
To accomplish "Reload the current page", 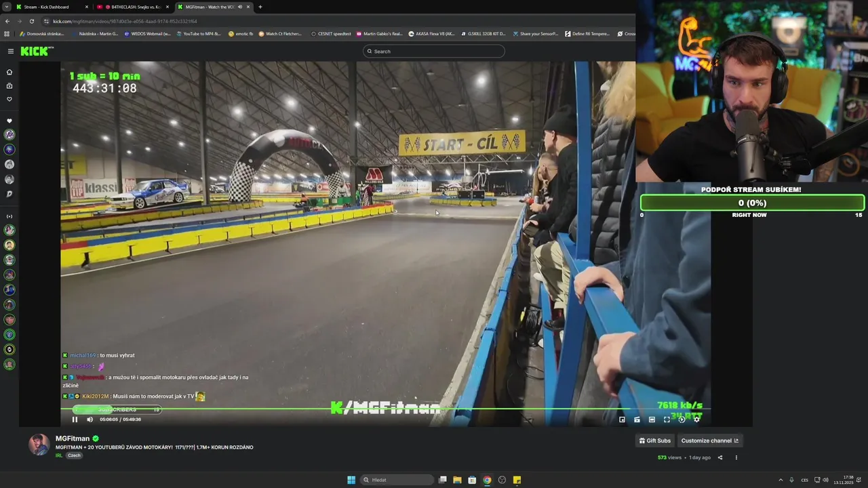I will click(x=31, y=21).
